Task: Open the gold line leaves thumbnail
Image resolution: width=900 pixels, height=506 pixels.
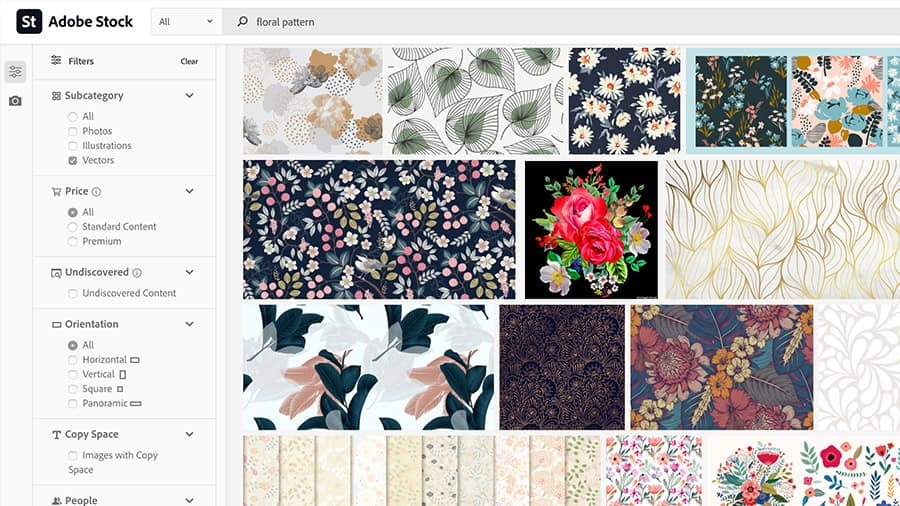Action: click(783, 229)
